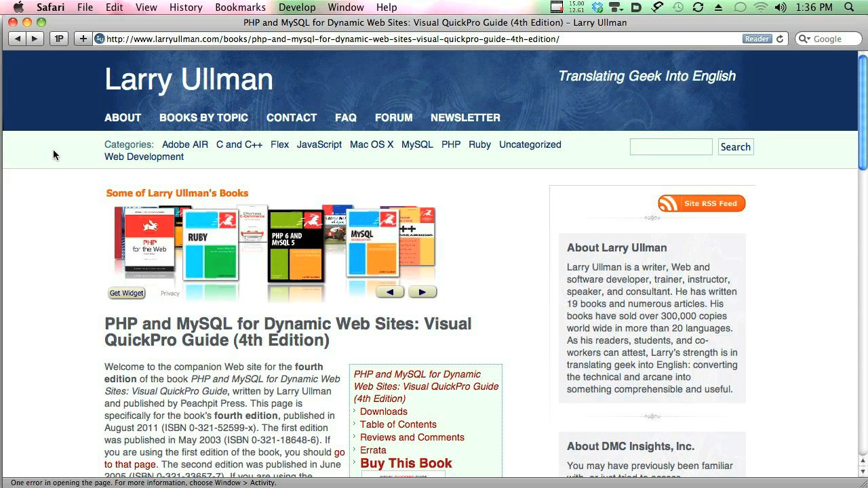Go forward with the right arrow toolbar button

[35, 39]
